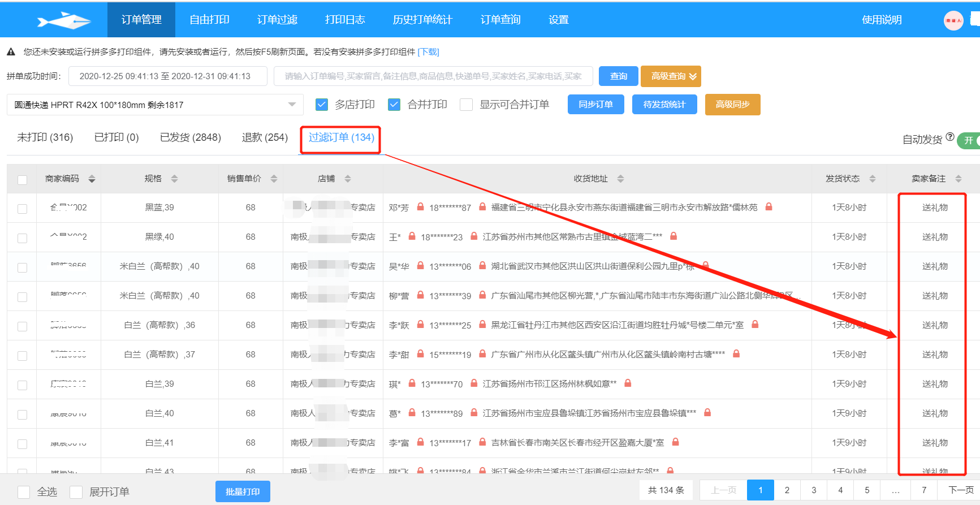Enable the 显示可合并订单 checkbox
The width and height of the screenshot is (980, 505).
pyautogui.click(x=467, y=105)
